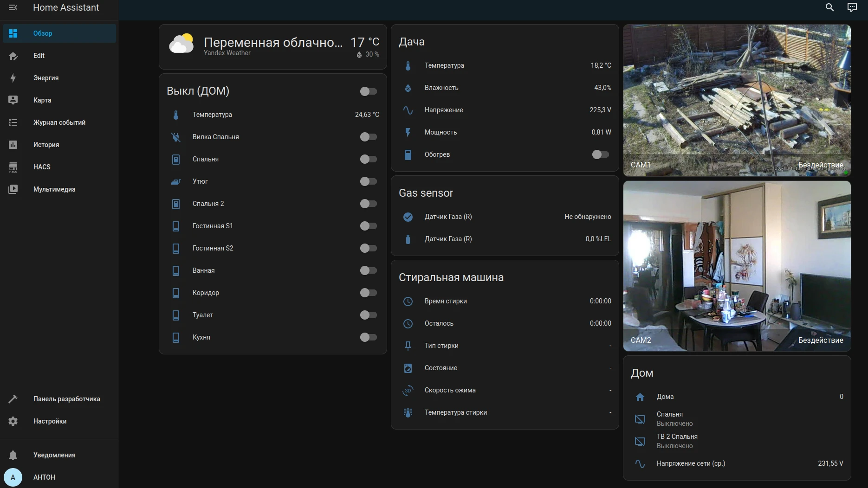Turn on the Спальня switch
The height and width of the screenshot is (488, 868).
(369, 159)
